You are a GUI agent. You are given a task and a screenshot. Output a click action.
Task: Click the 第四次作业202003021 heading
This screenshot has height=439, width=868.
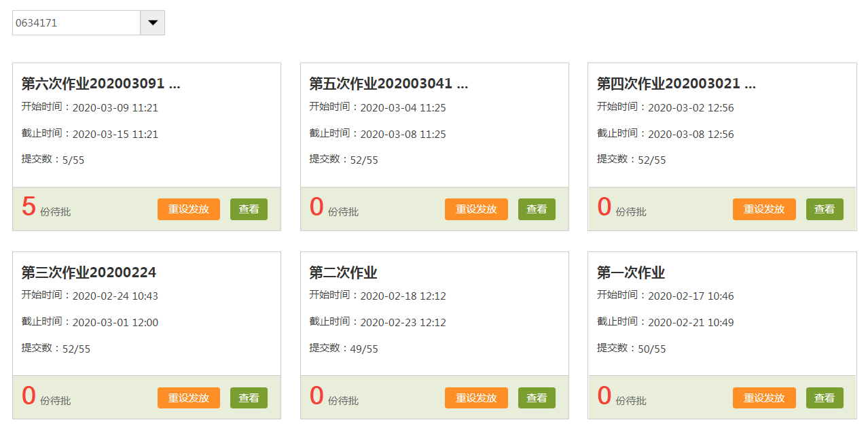coord(676,84)
